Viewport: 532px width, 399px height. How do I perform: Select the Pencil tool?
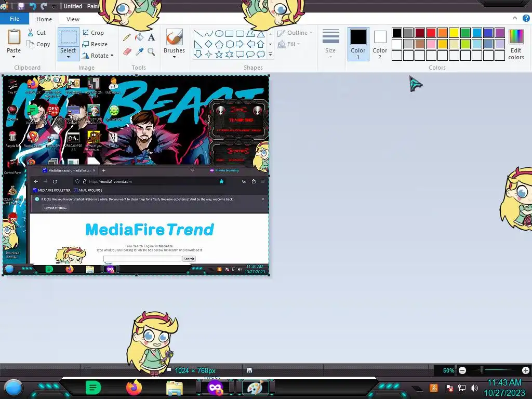[x=127, y=37]
